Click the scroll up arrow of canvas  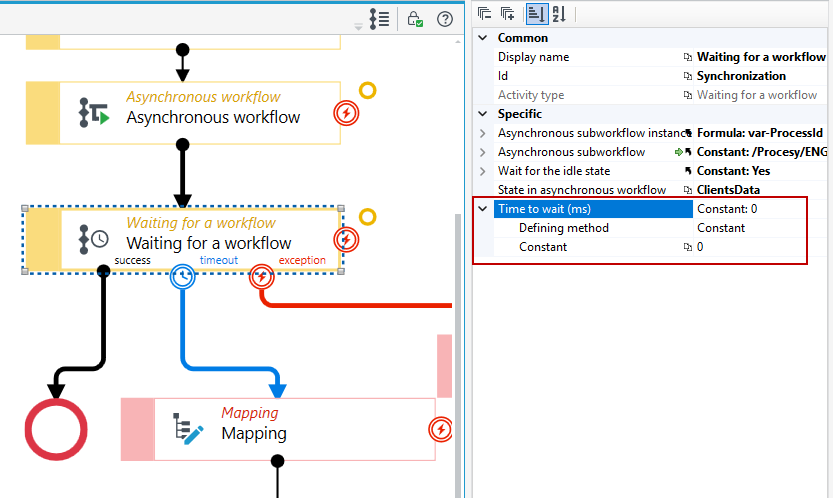point(458,41)
